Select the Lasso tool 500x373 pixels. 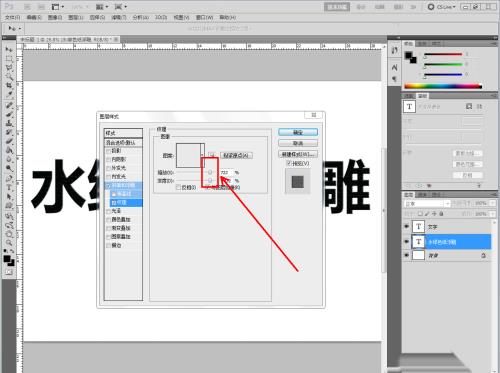tap(9, 68)
